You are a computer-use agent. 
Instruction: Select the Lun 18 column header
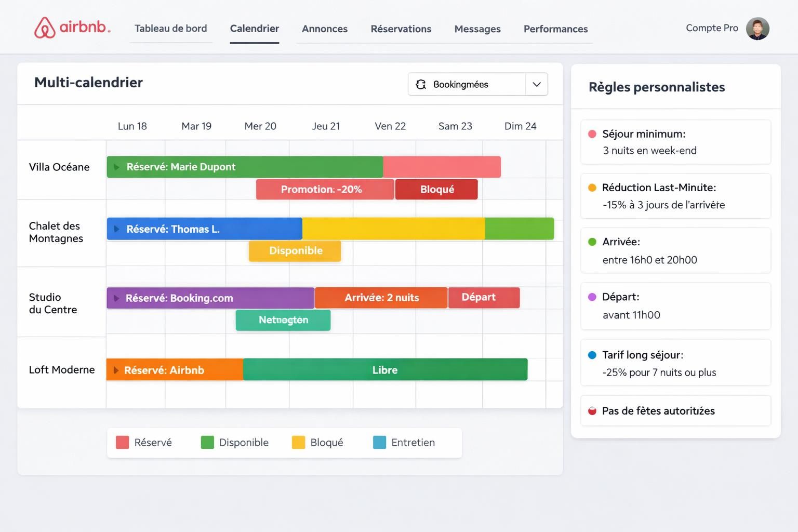pos(132,126)
